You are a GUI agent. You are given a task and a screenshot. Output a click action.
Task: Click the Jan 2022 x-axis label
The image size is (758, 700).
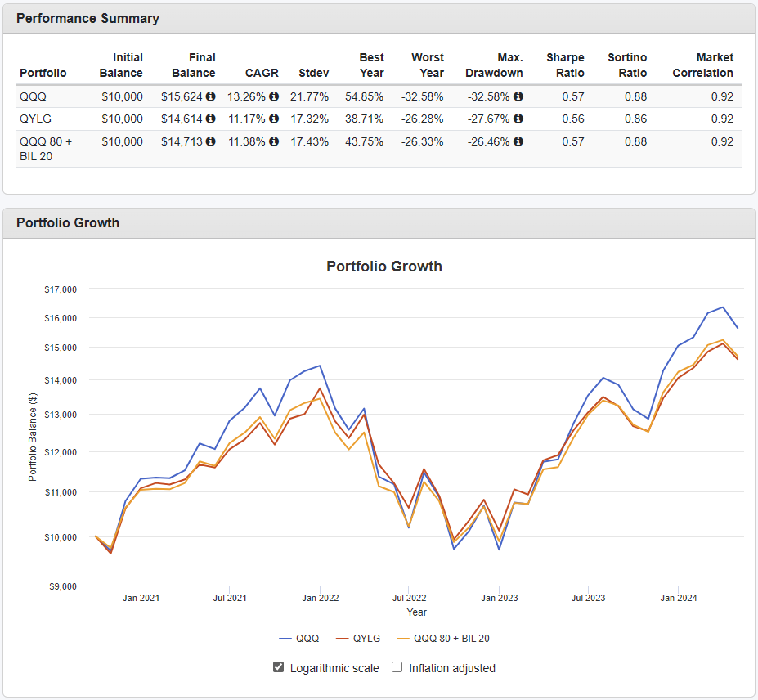[x=320, y=598]
